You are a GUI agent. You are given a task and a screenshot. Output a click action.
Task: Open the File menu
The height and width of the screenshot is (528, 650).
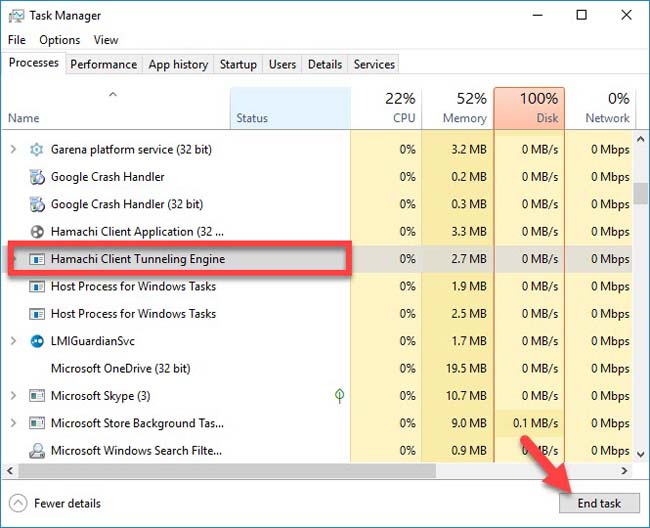(x=17, y=40)
